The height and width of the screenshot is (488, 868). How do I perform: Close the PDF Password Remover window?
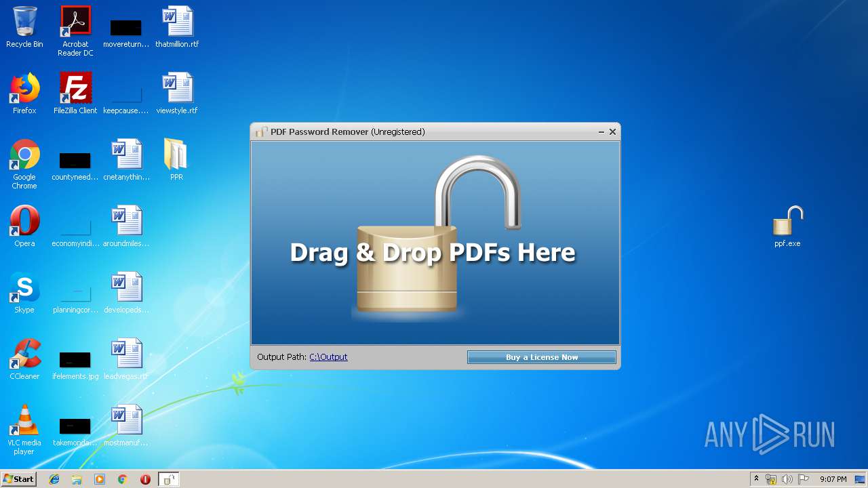(x=612, y=132)
